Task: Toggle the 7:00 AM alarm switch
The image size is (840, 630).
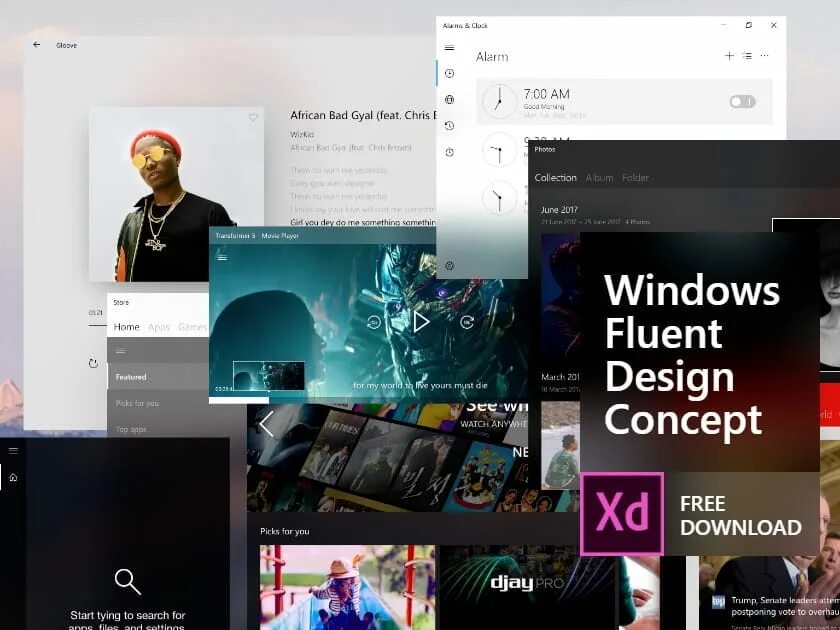Action: 742,101
